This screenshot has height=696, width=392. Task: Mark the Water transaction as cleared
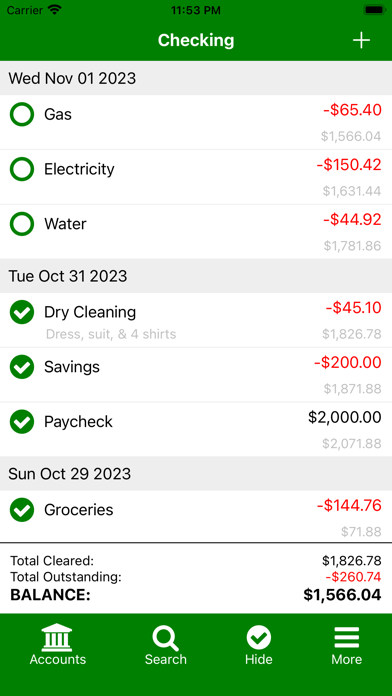pyautogui.click(x=22, y=224)
